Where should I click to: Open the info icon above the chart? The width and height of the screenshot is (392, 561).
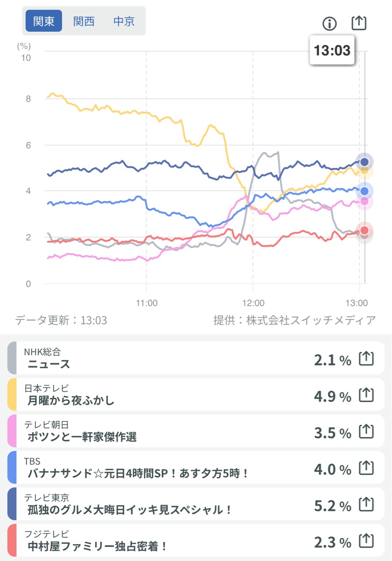pyautogui.click(x=329, y=23)
